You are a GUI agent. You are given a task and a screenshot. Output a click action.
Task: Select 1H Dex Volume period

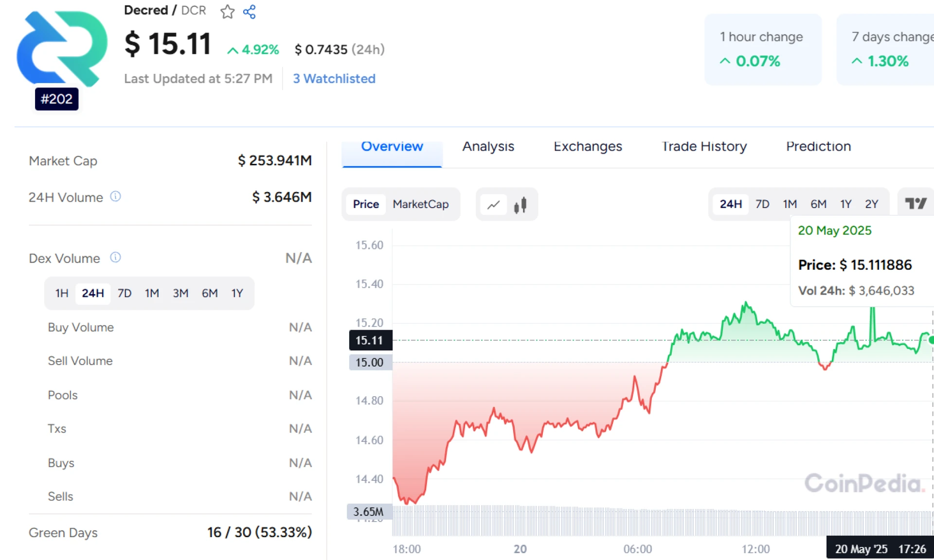click(62, 293)
